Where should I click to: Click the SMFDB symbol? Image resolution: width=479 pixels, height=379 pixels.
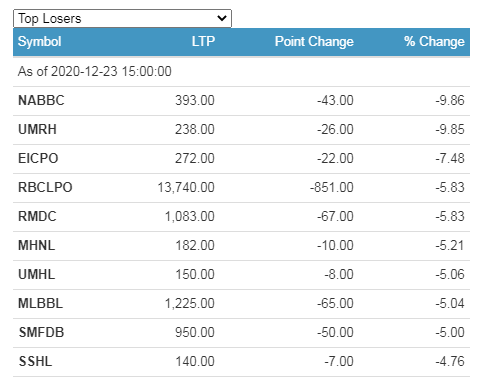[x=41, y=332]
